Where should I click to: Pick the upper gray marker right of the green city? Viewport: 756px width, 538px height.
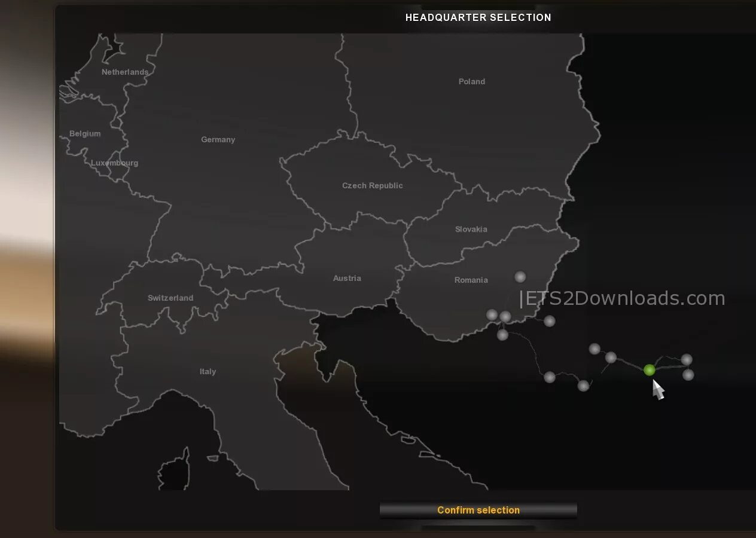pyautogui.click(x=687, y=359)
